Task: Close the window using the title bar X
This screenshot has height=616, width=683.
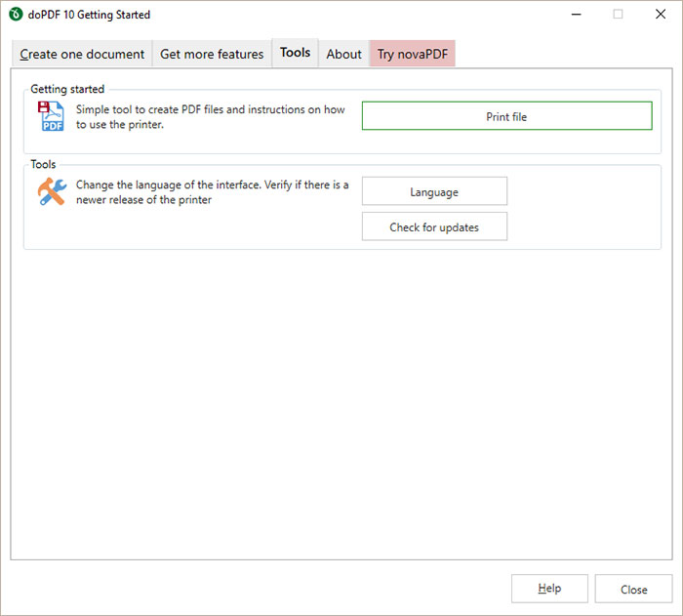Action: (661, 15)
